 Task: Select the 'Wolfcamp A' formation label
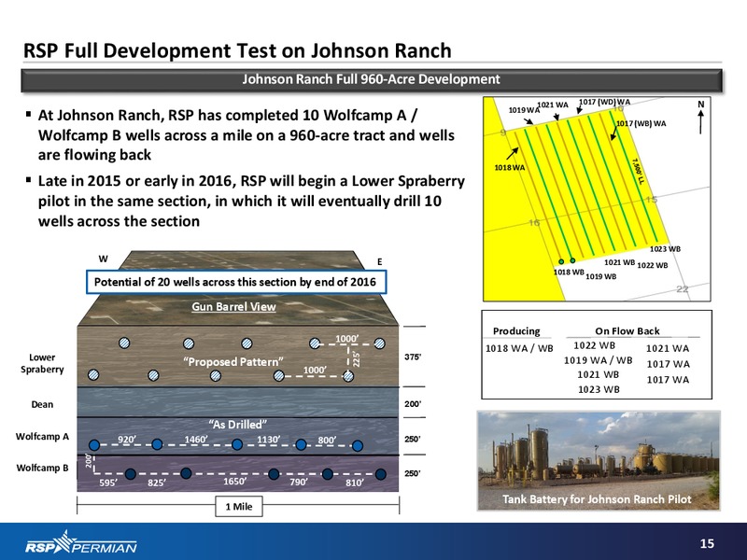[42, 436]
